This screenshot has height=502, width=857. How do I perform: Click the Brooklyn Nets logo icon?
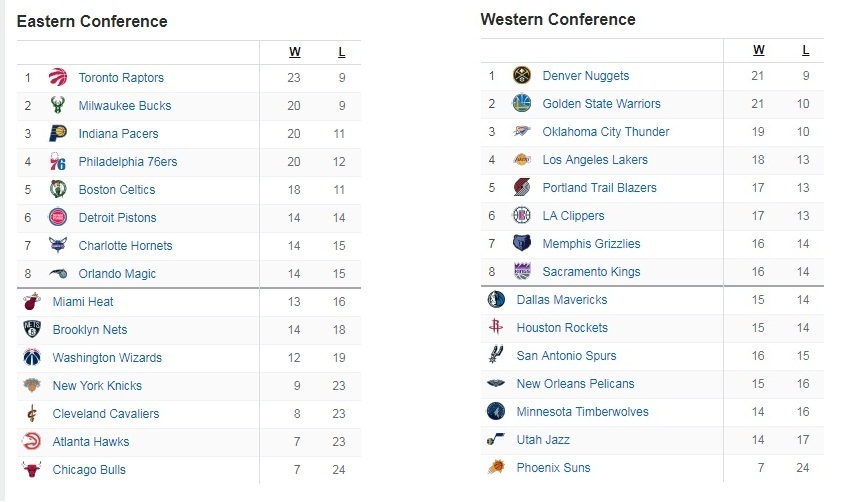[32, 329]
